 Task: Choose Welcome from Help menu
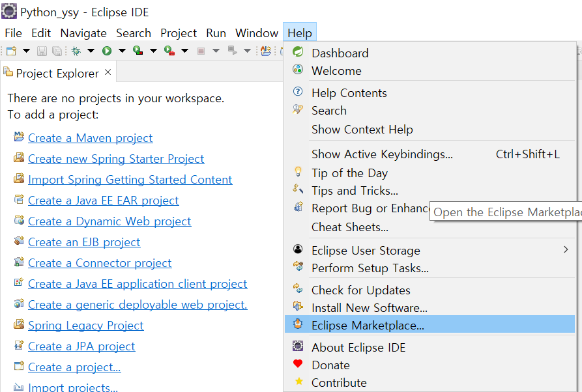pos(429,70)
